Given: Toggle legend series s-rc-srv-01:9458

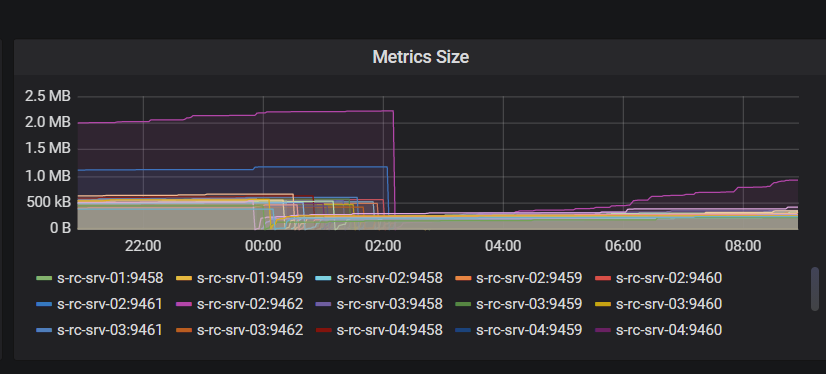Looking at the screenshot, I should pyautogui.click(x=110, y=278).
